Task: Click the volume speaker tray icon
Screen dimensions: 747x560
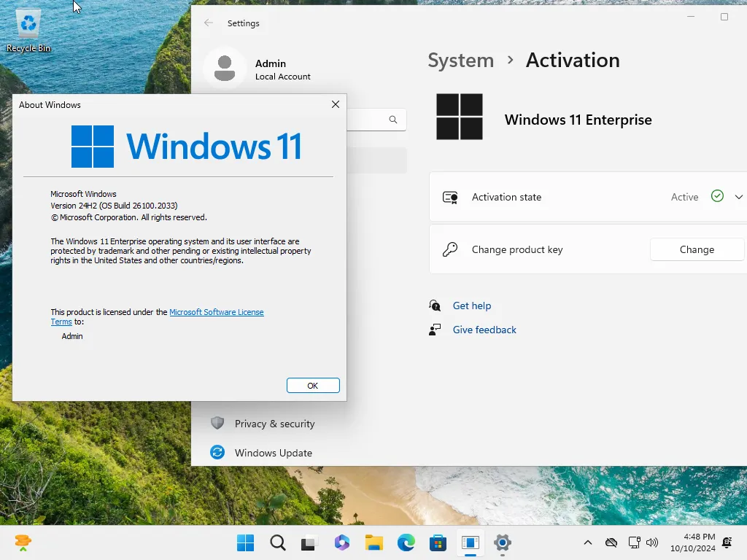Action: [x=651, y=542]
